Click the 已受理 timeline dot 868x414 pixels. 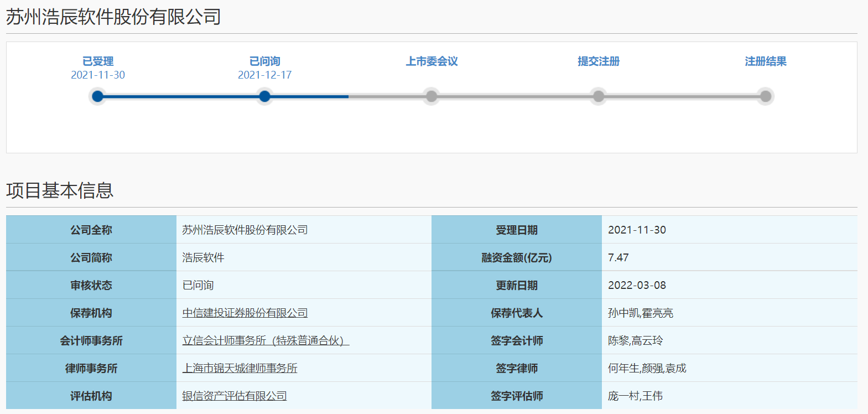[98, 96]
